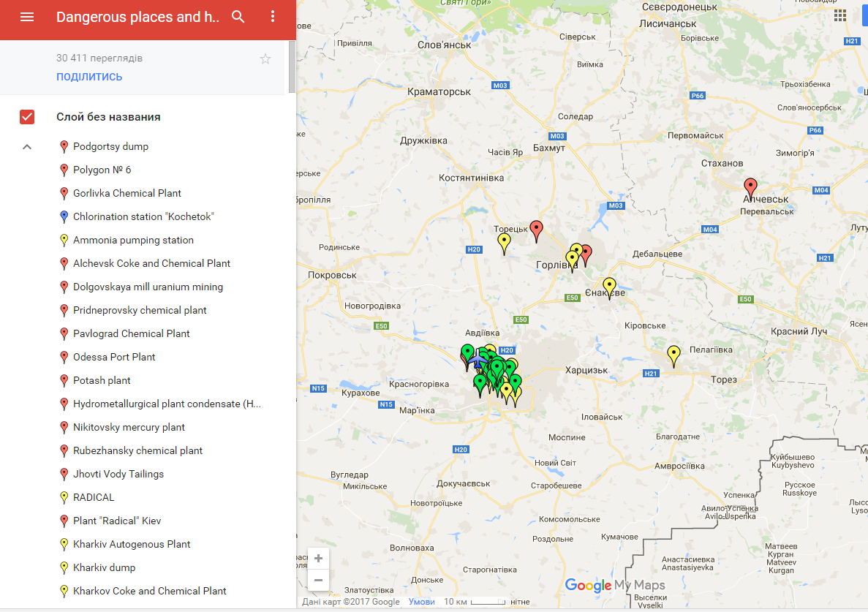The image size is (868, 612).
Task: Select Pavlograd Chemical Plant entry
Action: pos(131,333)
